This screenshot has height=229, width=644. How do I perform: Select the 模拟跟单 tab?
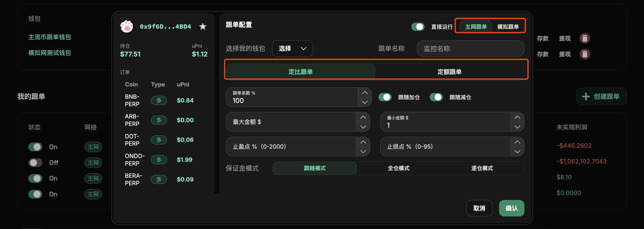508,27
